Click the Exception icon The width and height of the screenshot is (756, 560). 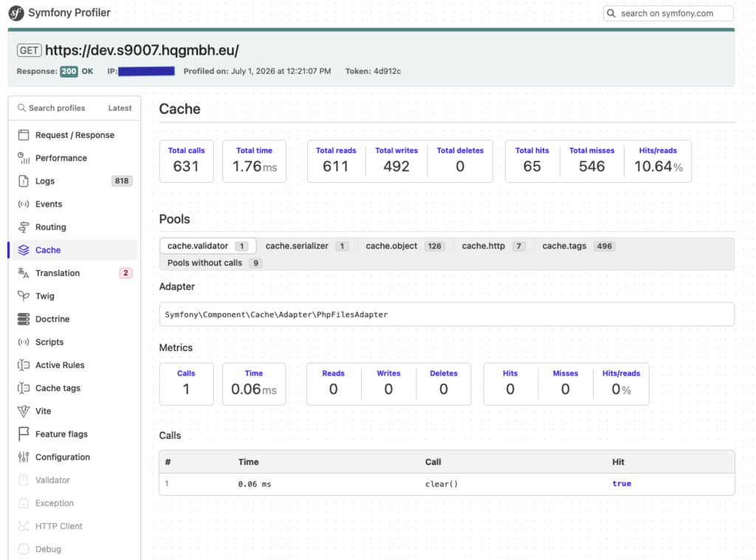(x=23, y=503)
